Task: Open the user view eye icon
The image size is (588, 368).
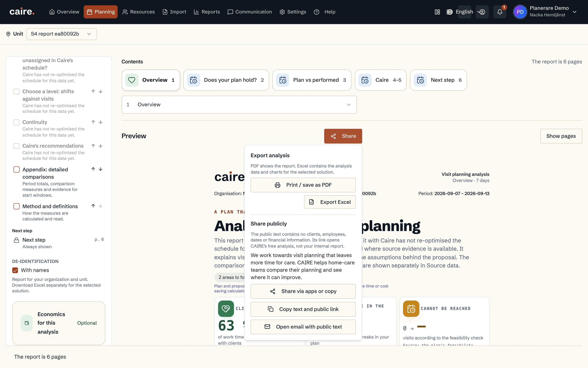Action: (x=482, y=12)
